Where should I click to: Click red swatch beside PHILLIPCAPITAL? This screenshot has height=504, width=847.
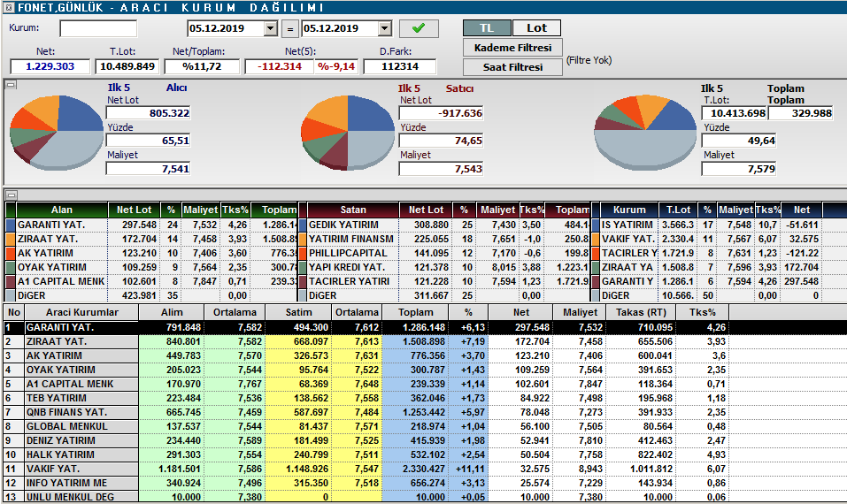(x=303, y=253)
